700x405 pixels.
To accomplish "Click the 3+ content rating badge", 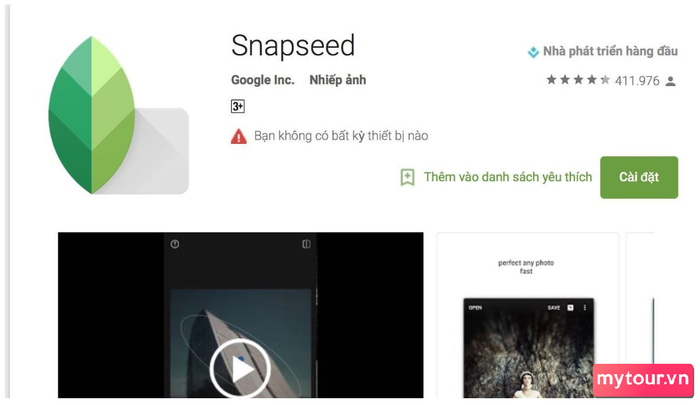I will (238, 106).
